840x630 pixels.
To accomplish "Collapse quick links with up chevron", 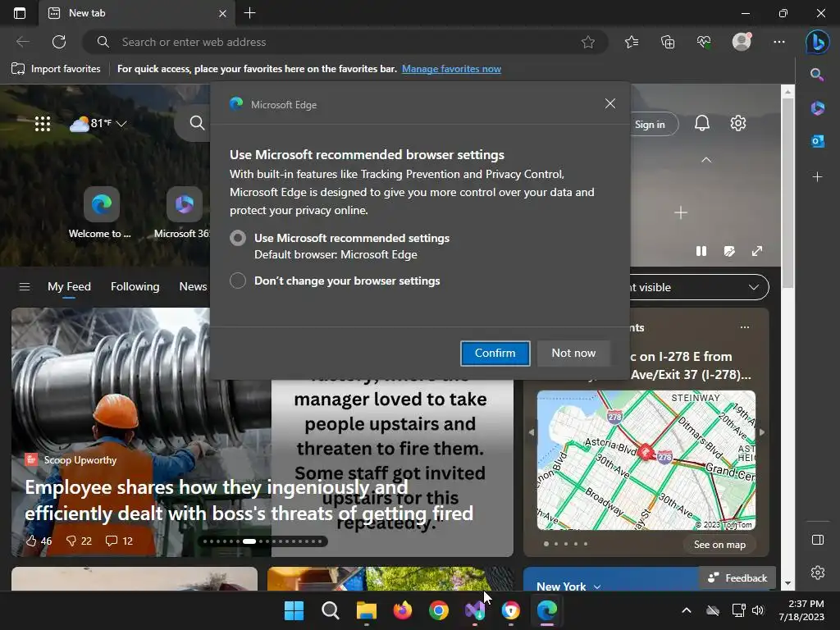I will tap(706, 160).
